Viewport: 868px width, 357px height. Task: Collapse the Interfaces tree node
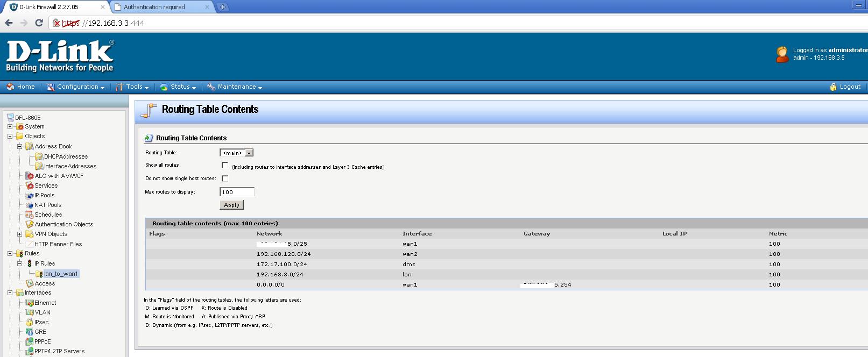tap(10, 293)
